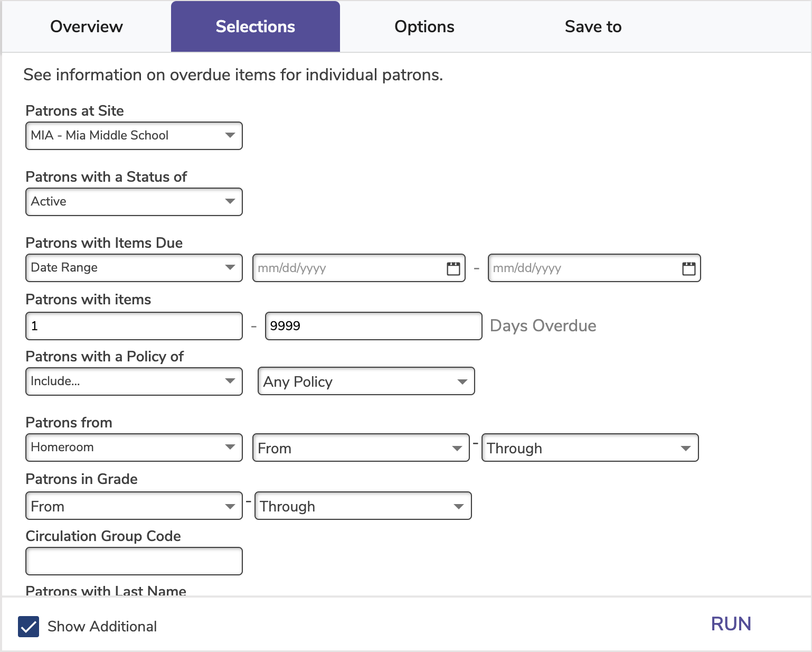
Task: Select the Selections tab
Action: pos(255,26)
